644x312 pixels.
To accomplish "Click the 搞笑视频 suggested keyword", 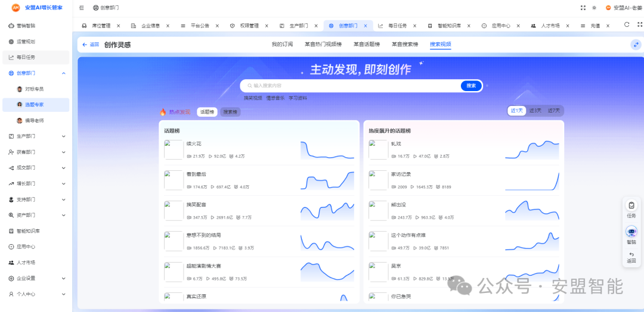I will (253, 98).
